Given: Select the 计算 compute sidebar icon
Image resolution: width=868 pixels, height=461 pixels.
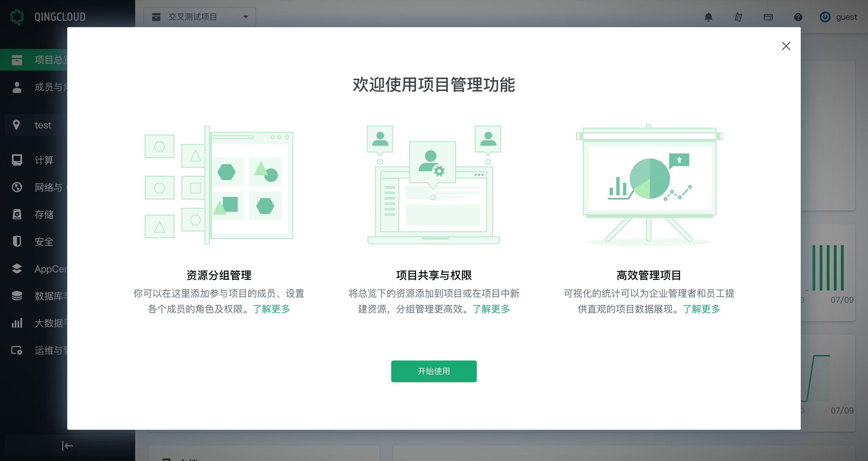Looking at the screenshot, I should 17,160.
